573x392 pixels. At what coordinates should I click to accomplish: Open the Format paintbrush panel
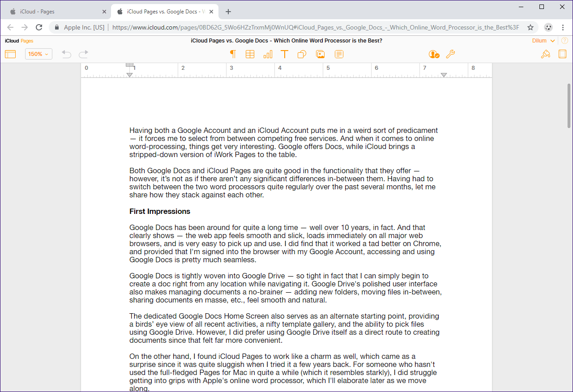545,54
